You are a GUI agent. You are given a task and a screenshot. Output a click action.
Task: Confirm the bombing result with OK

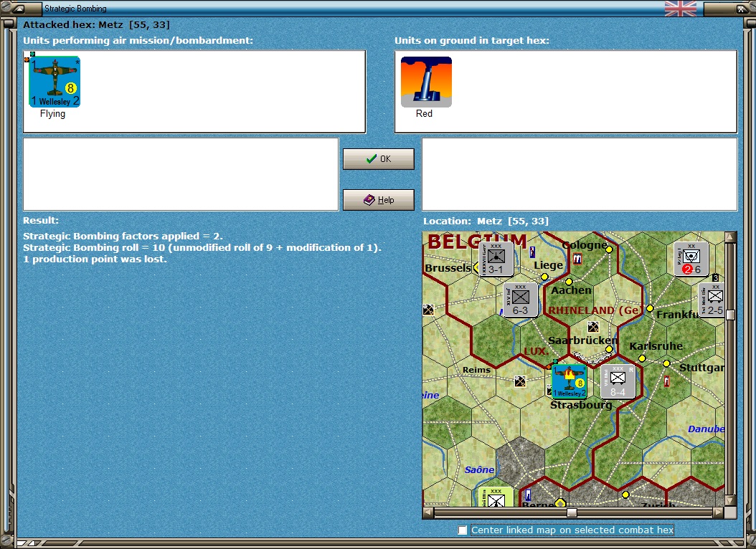pyautogui.click(x=379, y=159)
